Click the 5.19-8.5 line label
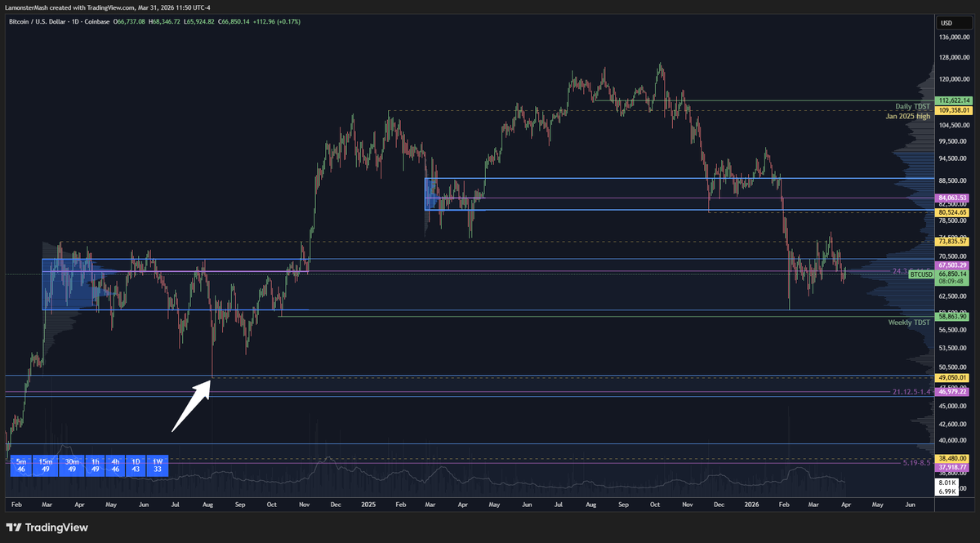Image resolution: width=980 pixels, height=543 pixels. point(917,463)
